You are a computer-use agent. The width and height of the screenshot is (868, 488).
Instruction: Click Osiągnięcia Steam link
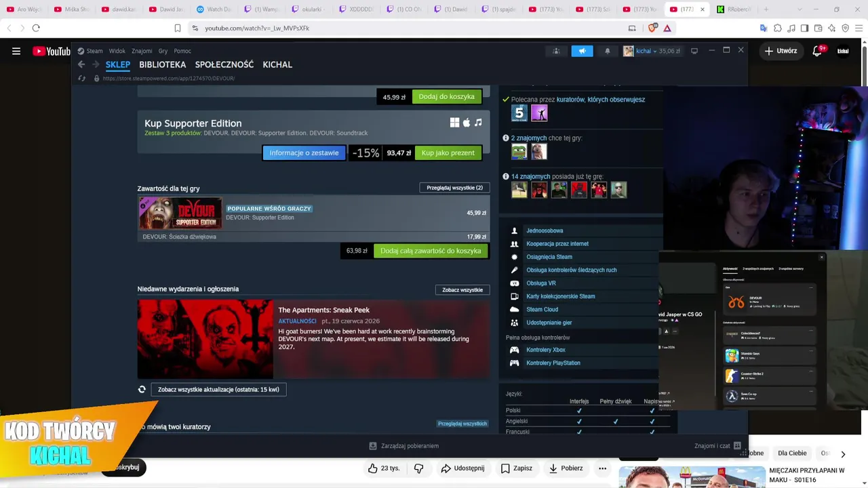[549, 257]
